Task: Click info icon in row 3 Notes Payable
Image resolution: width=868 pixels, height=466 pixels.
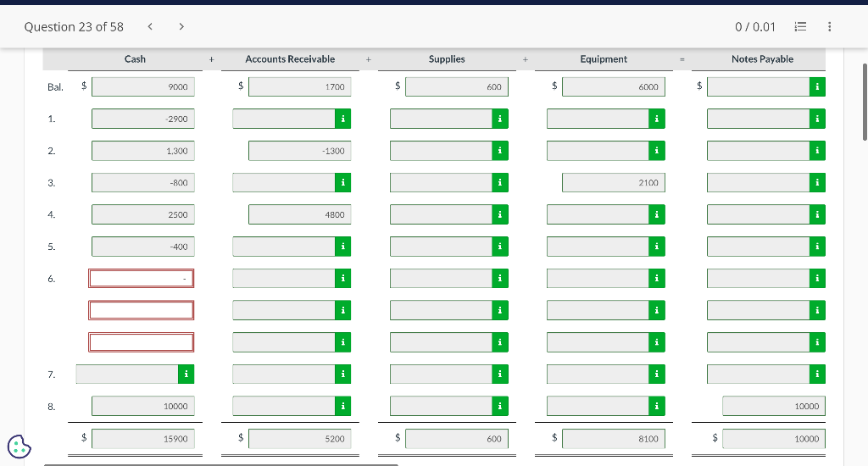Action: (817, 183)
